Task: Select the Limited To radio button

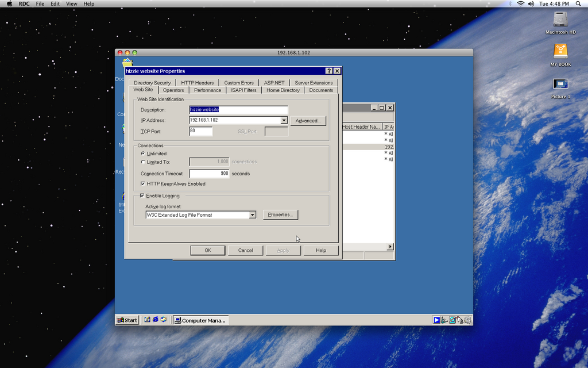Action: [x=143, y=162]
